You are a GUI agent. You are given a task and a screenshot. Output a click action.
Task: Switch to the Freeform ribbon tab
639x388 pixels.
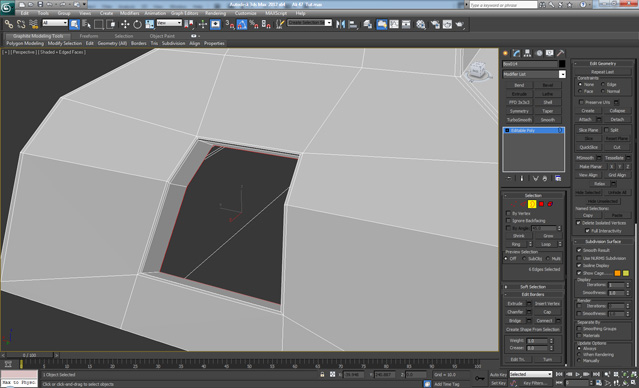pyautogui.click(x=89, y=36)
